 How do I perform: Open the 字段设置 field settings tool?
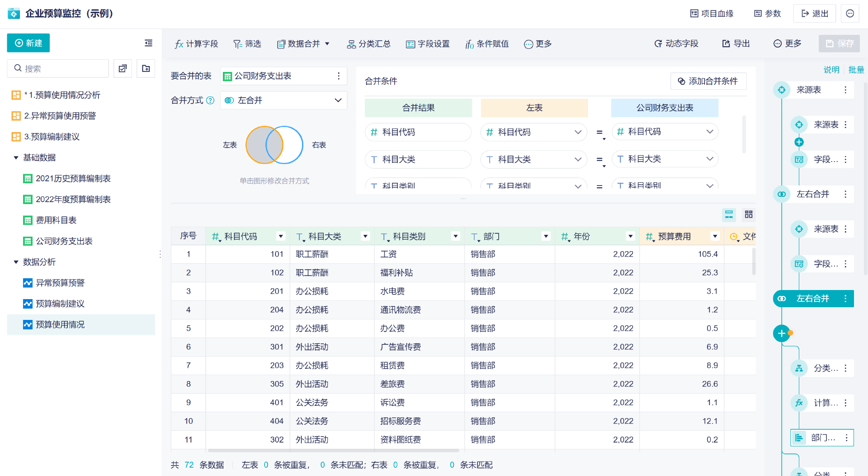[x=427, y=44]
